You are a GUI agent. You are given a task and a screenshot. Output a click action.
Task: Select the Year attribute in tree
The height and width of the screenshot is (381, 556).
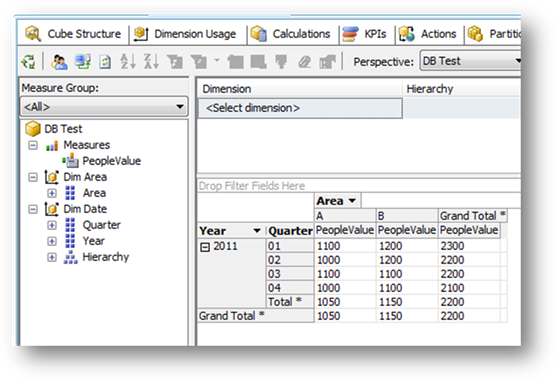[x=93, y=241]
